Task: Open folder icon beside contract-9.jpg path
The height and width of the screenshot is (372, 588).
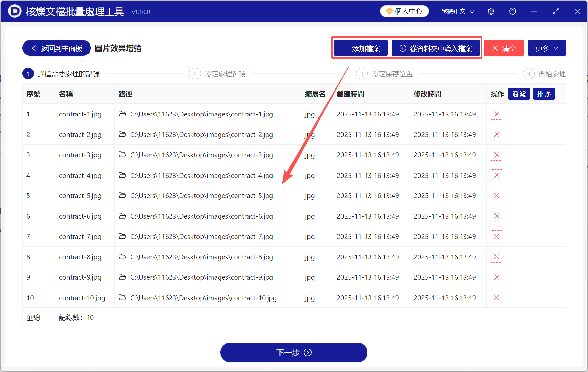Action: (122, 277)
